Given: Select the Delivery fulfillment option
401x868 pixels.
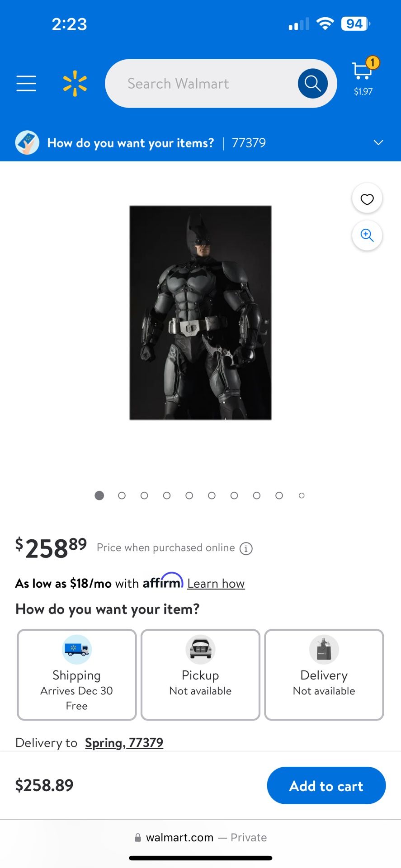Looking at the screenshot, I should click(324, 675).
